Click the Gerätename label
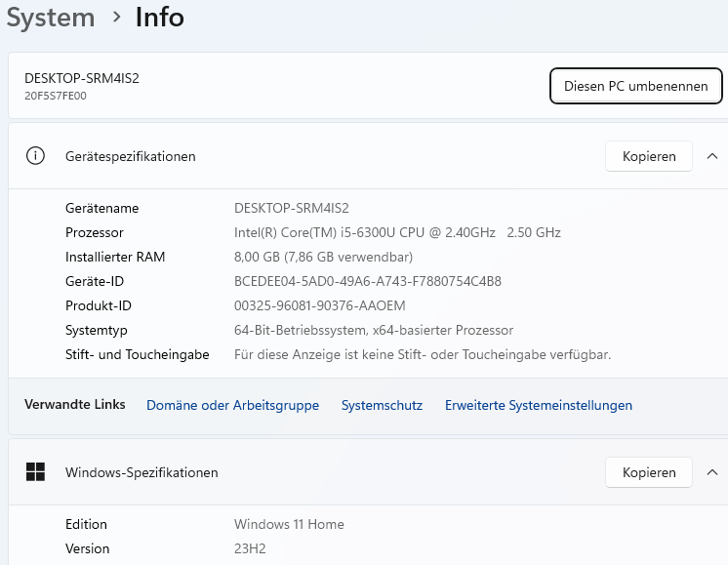The height and width of the screenshot is (565, 728). (102, 208)
